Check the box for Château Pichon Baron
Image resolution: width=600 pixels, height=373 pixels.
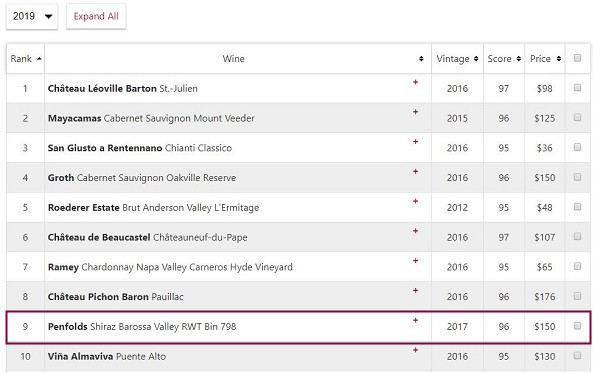(577, 296)
